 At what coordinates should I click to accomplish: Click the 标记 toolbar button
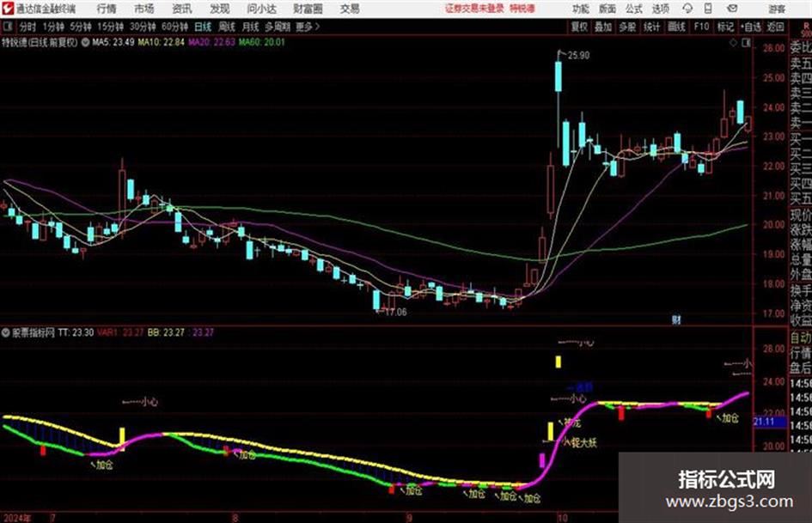pos(725,27)
